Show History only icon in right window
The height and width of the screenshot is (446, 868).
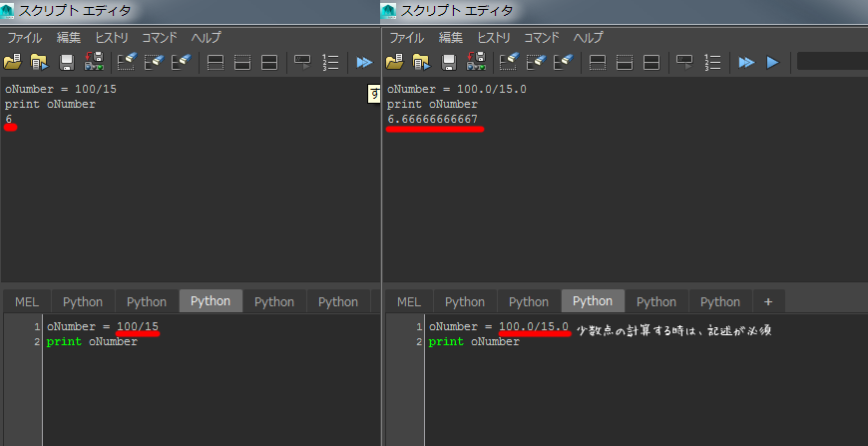[x=598, y=63]
